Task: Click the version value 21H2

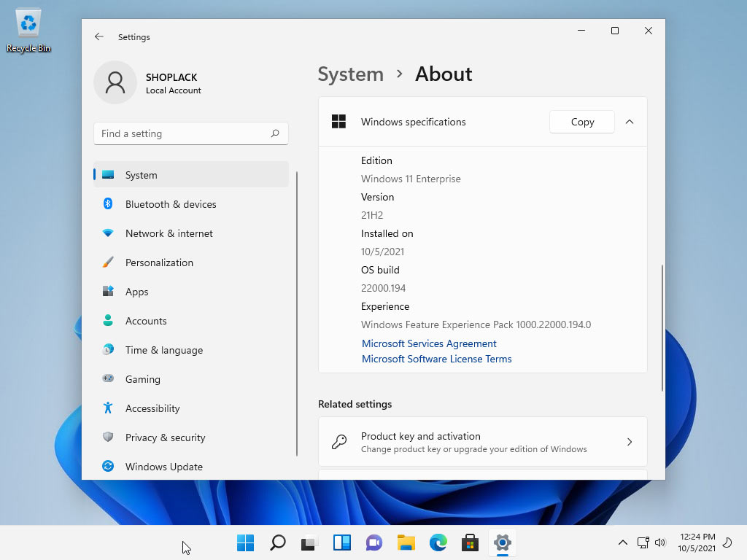Action: click(x=371, y=215)
